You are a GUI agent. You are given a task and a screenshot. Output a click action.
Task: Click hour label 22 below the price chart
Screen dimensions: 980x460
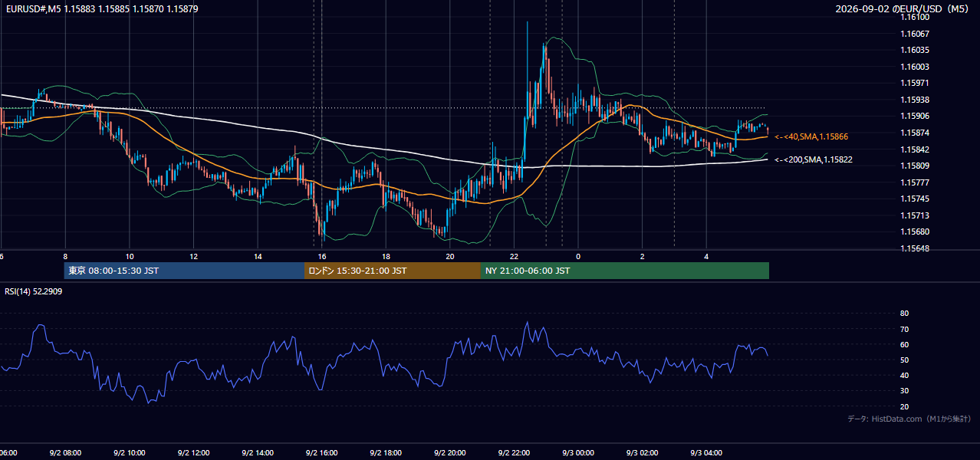point(514,256)
